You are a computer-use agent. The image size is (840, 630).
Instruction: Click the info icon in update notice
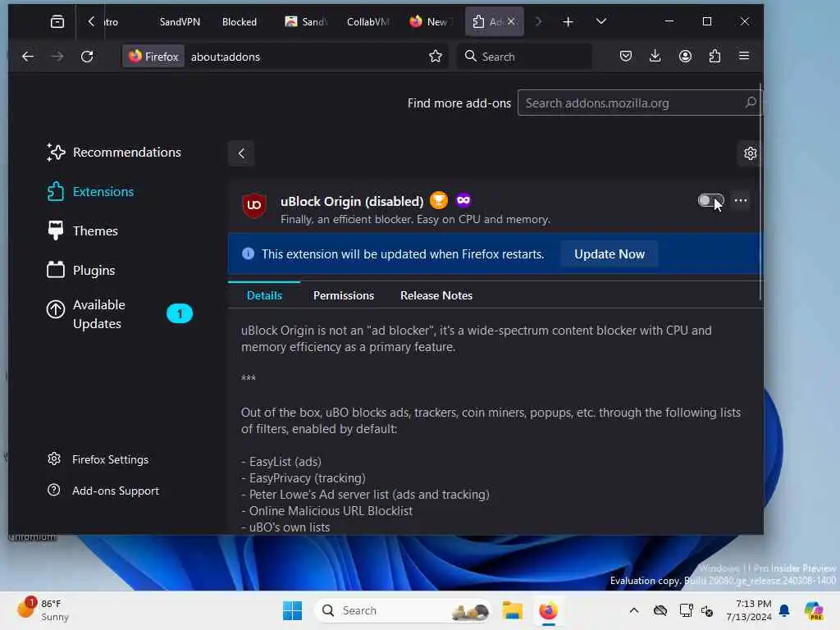pos(248,253)
